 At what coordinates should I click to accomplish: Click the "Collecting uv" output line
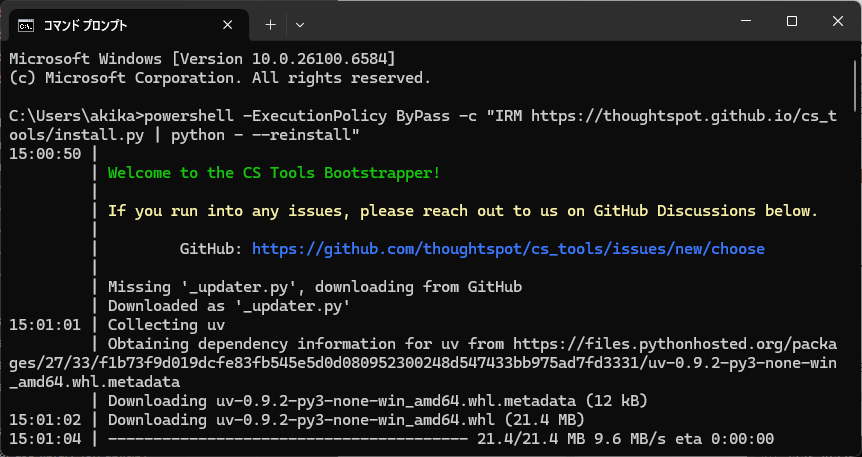click(166, 325)
